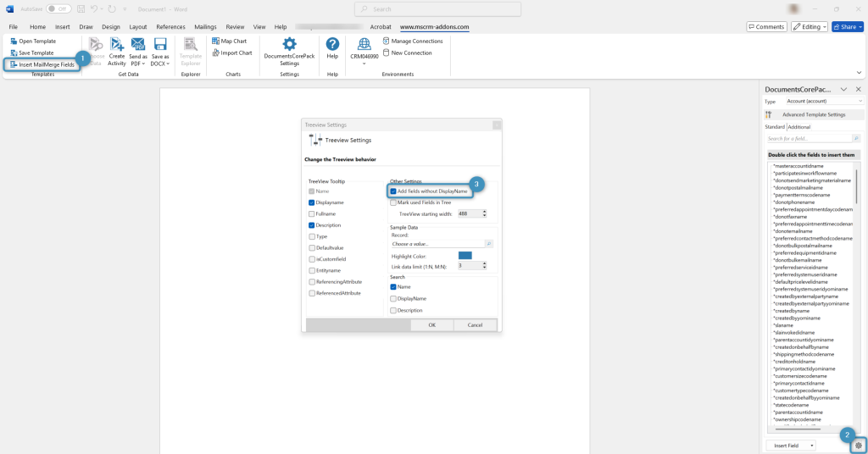Click the Undo icon
This screenshot has width=868, height=454.
(x=94, y=8)
